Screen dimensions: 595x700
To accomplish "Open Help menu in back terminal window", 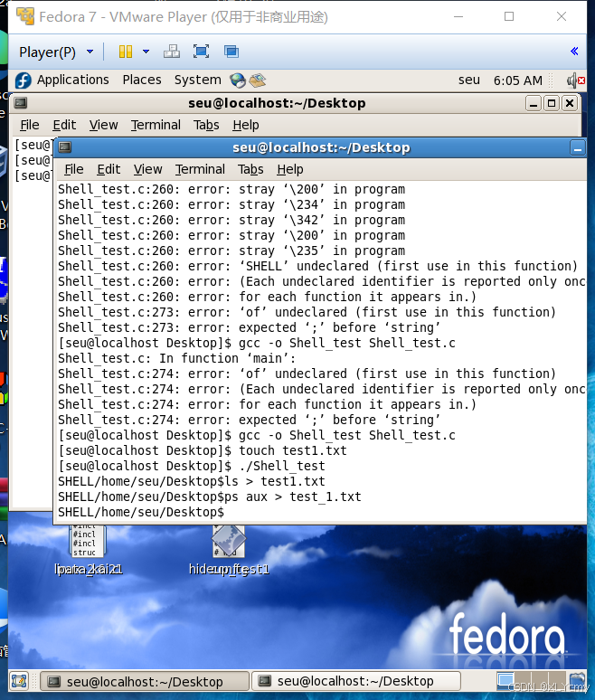I will 245,125.
